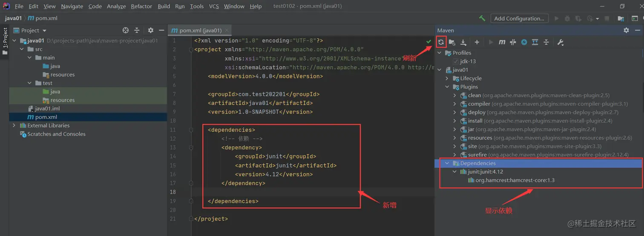This screenshot has width=644, height=236.
Task: Expand the surefire plugin node
Action: pos(455,155)
